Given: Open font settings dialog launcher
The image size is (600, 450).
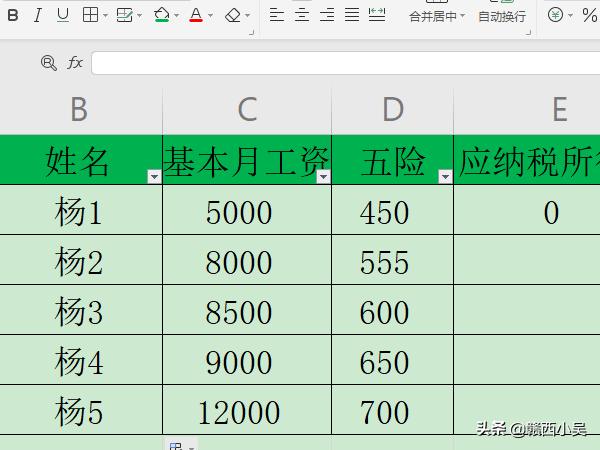Looking at the screenshot, I should [251, 33].
